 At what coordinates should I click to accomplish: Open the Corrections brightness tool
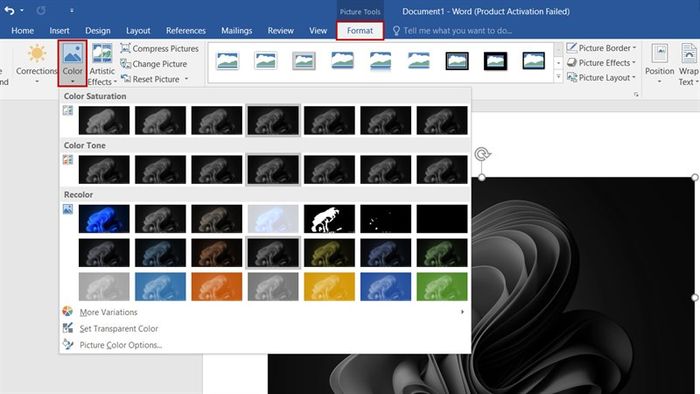(37, 63)
